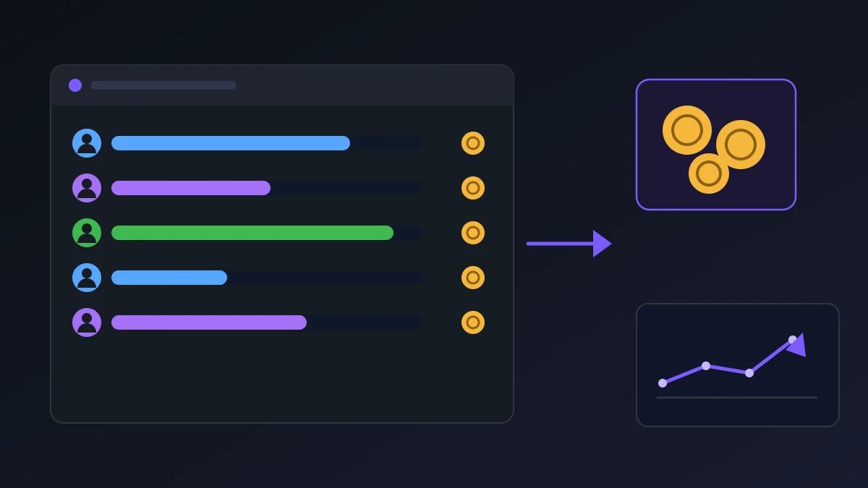Click the first data point on line chart
This screenshot has height=488, width=868.
pyautogui.click(x=663, y=383)
